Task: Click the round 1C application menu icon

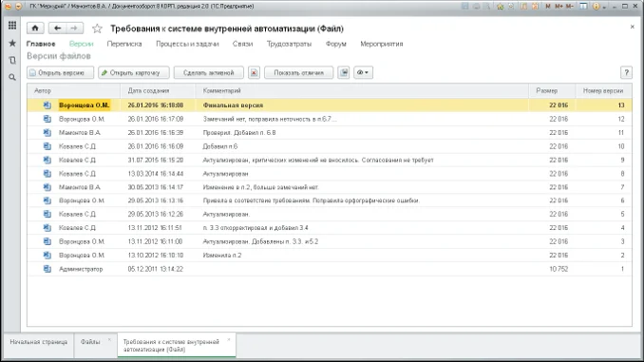Action: coord(8,6)
